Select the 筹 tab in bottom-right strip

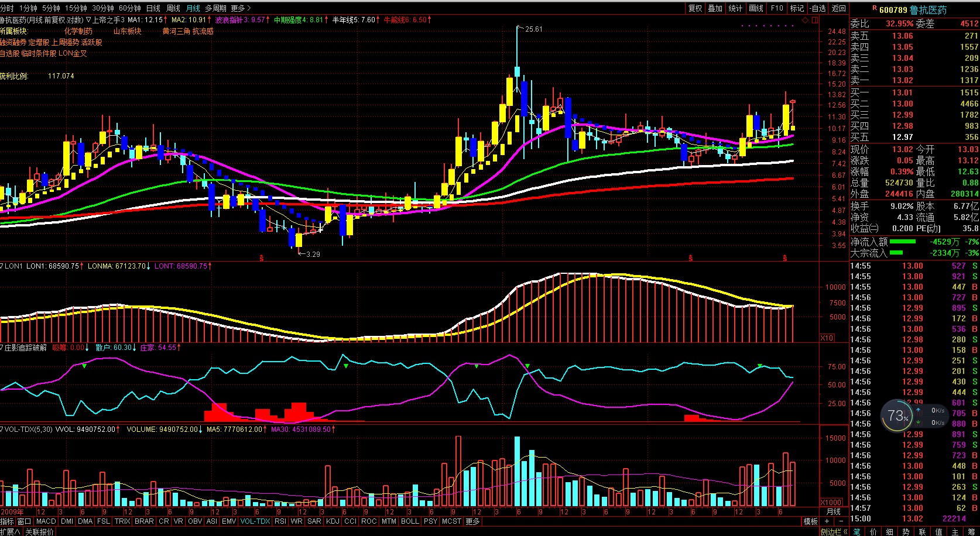click(972, 532)
